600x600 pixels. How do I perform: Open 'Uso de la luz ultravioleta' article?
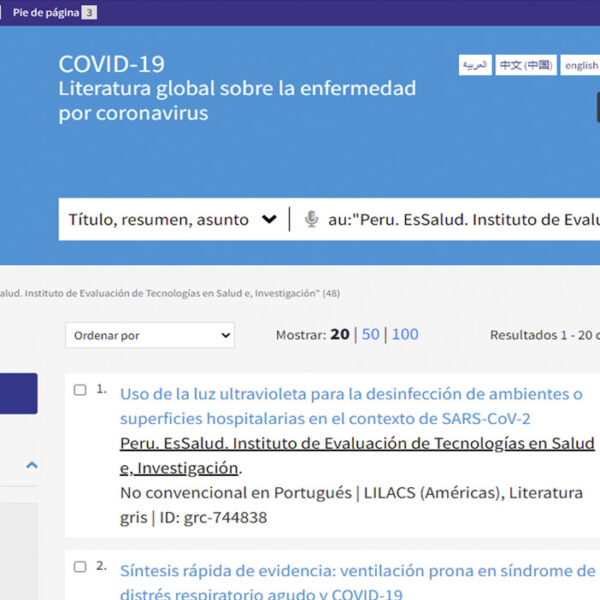pos(351,406)
